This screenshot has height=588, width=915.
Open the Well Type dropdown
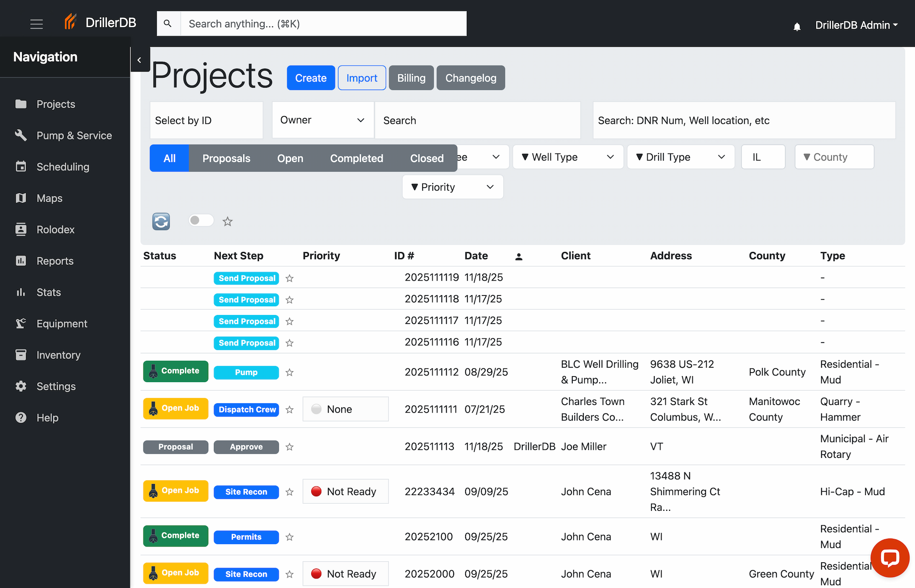568,157
